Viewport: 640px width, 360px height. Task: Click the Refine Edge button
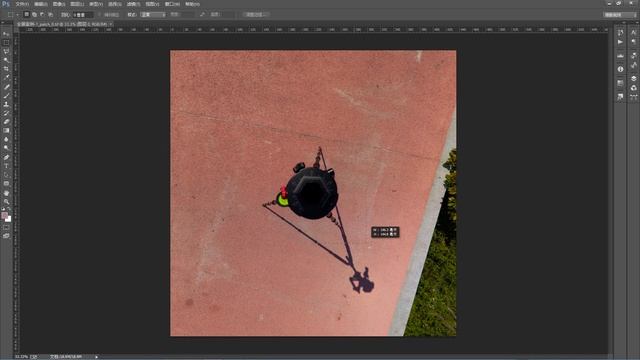256,14
